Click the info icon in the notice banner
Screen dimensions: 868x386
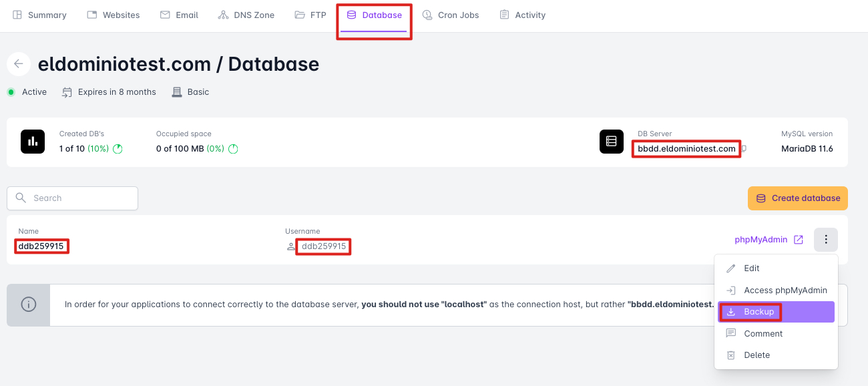[x=29, y=305]
